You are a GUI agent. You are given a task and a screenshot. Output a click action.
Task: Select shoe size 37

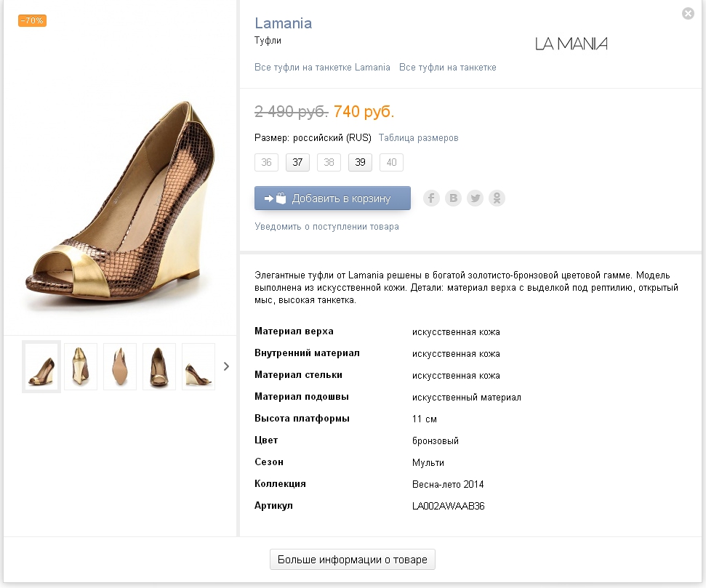[297, 163]
